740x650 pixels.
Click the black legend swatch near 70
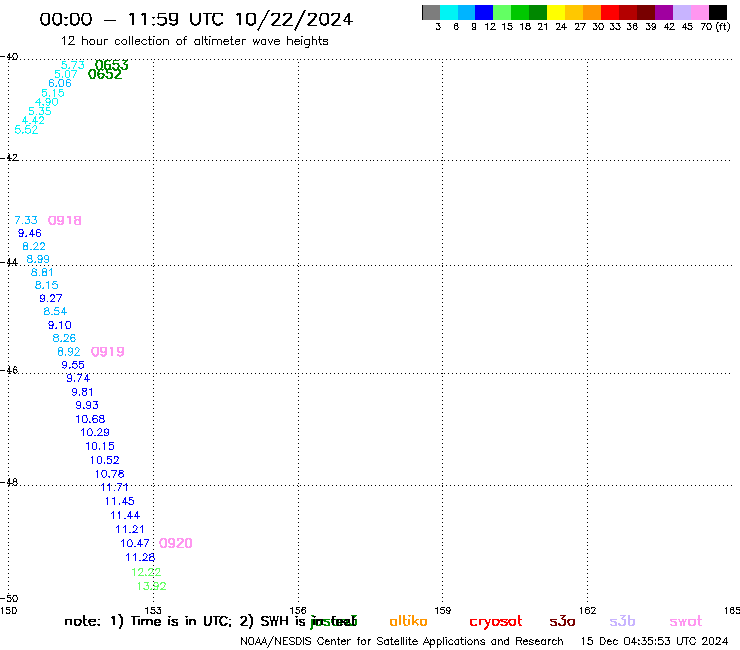[x=717, y=12]
